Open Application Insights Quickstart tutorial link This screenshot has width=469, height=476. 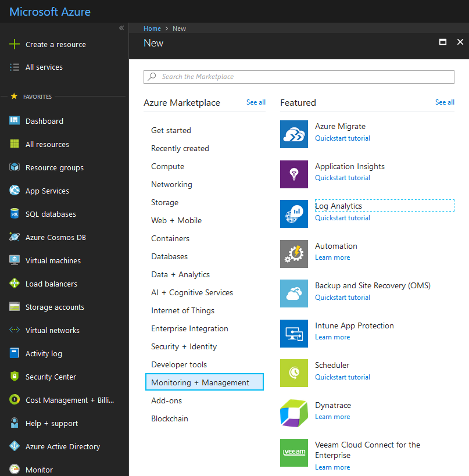(x=342, y=178)
